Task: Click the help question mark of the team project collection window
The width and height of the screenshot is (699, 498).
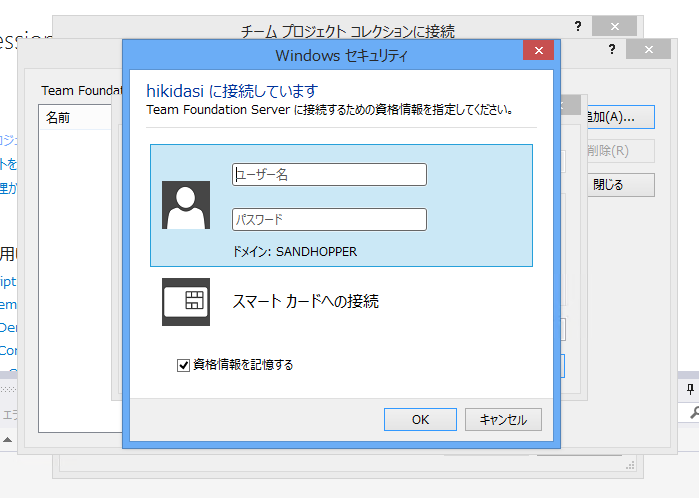Action: point(578,26)
